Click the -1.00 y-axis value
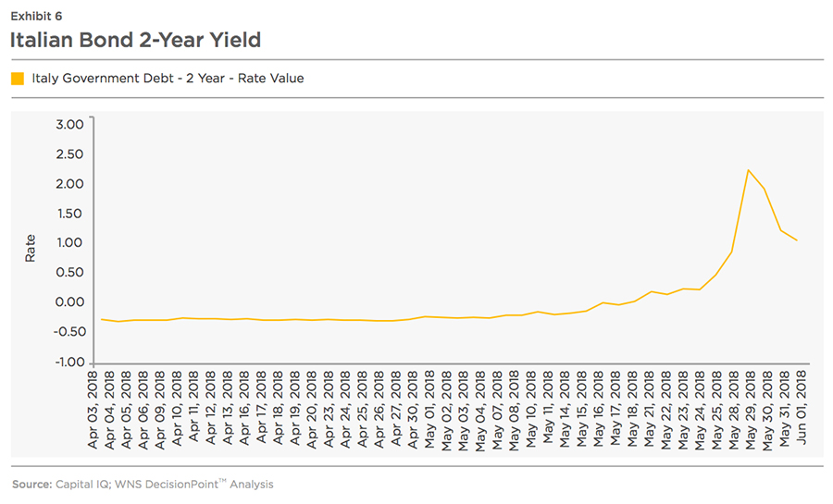 pyautogui.click(x=69, y=362)
